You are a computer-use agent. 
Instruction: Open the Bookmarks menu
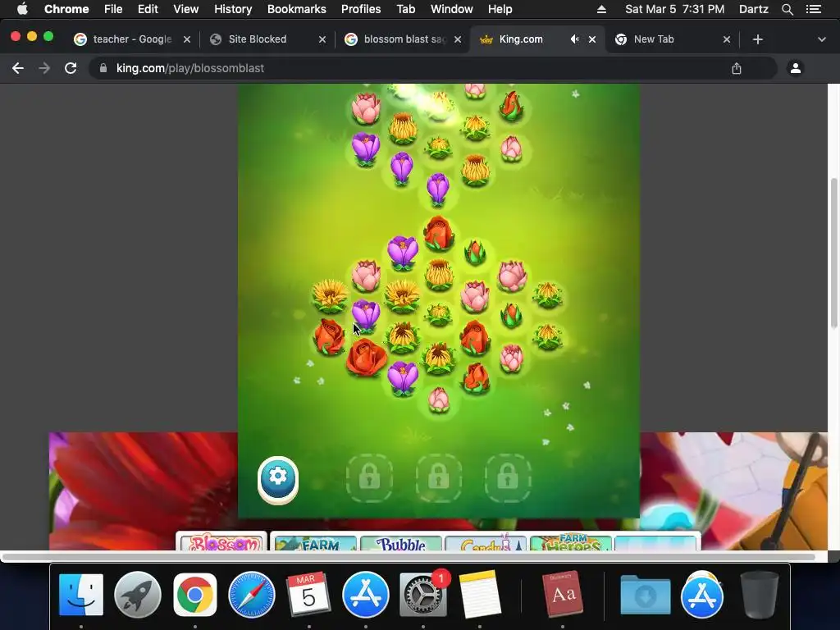coord(297,9)
